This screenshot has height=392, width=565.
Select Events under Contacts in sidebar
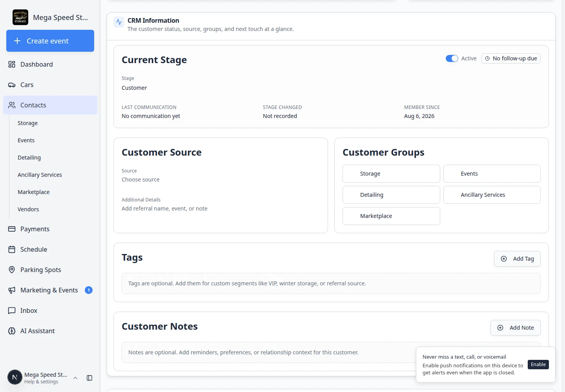pyautogui.click(x=26, y=140)
